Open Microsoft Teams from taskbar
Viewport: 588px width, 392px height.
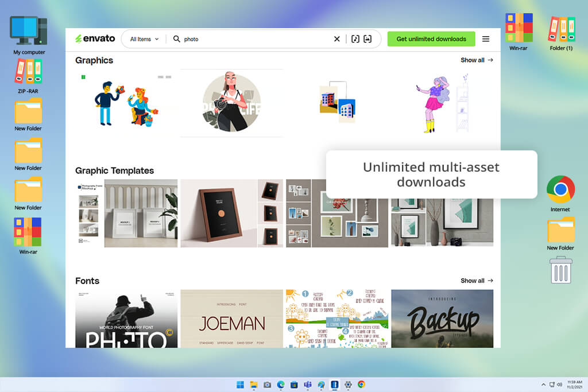tap(308, 385)
